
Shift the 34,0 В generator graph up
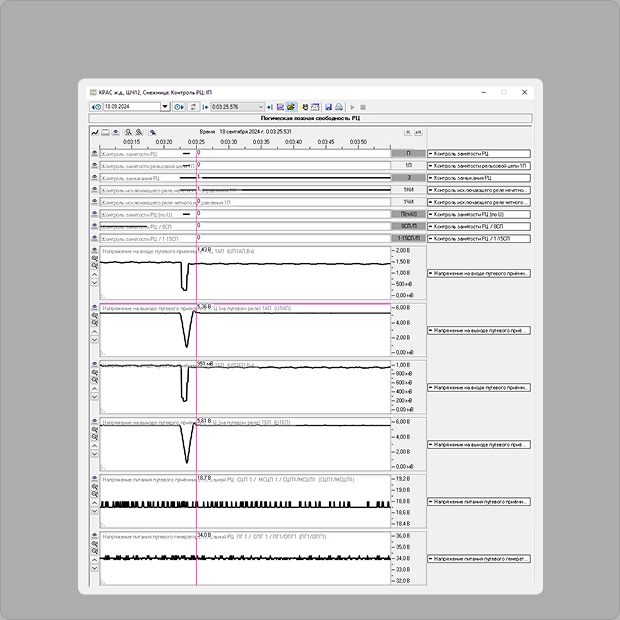click(x=95, y=560)
